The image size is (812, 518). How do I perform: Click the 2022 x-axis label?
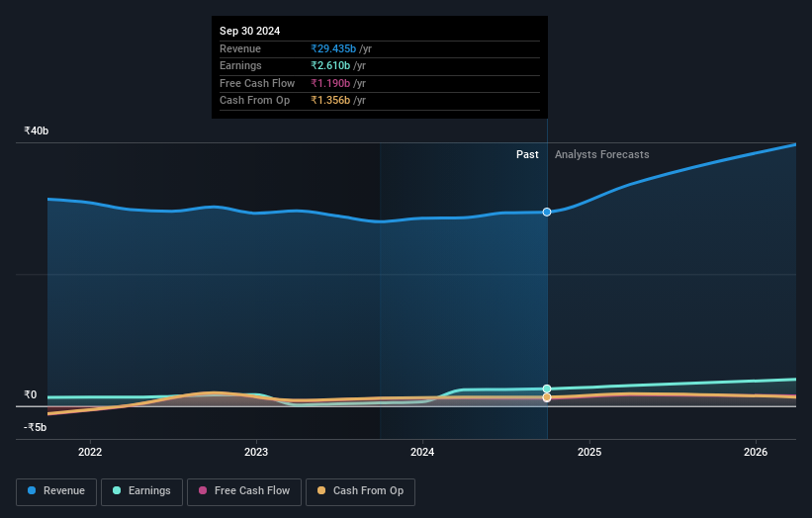click(x=90, y=453)
